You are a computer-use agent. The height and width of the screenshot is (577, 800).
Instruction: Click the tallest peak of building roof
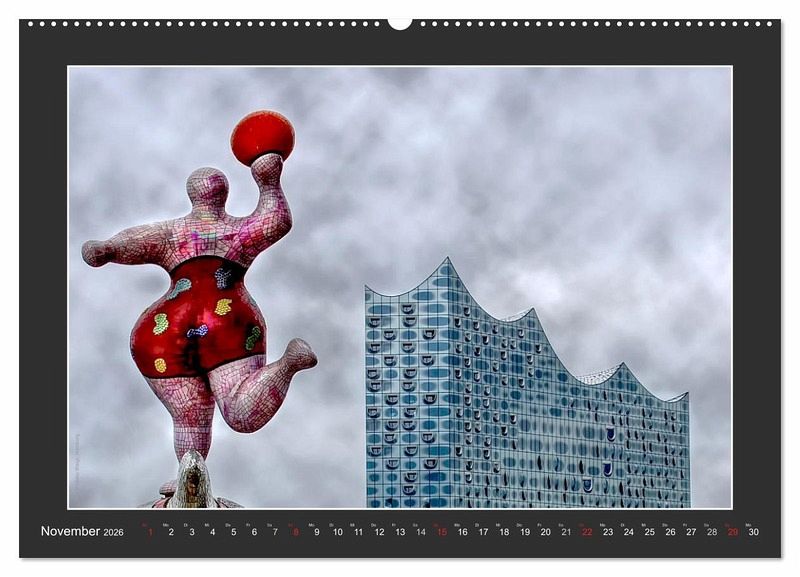[x=446, y=261]
